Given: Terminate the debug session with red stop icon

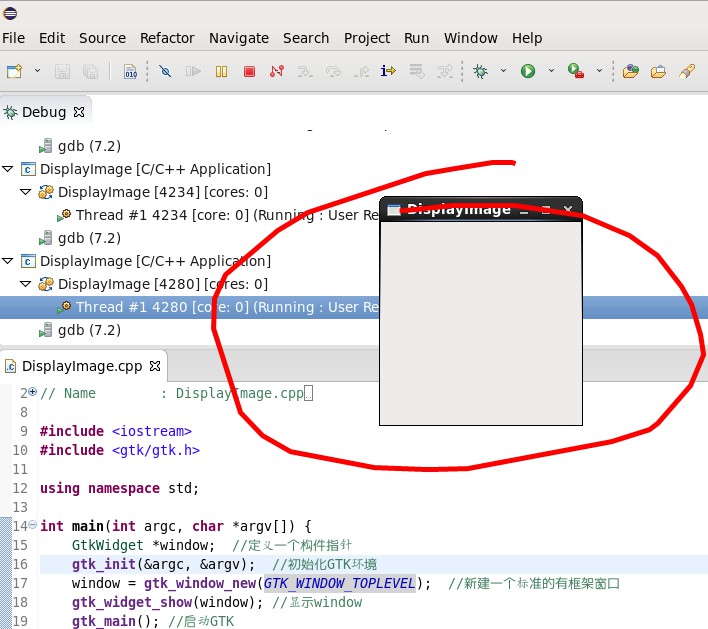Looking at the screenshot, I should pyautogui.click(x=249, y=72).
